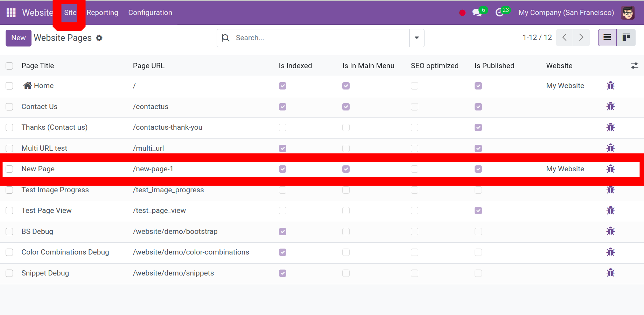Select the Contact Us row checkbox
This screenshot has width=644, height=315.
[x=9, y=107]
